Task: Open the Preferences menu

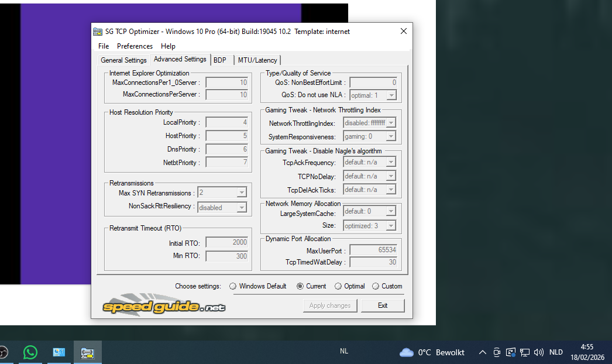Action: pyautogui.click(x=135, y=46)
